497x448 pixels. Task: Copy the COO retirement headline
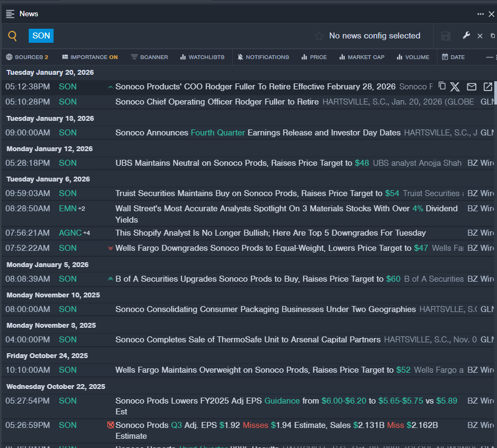442,87
